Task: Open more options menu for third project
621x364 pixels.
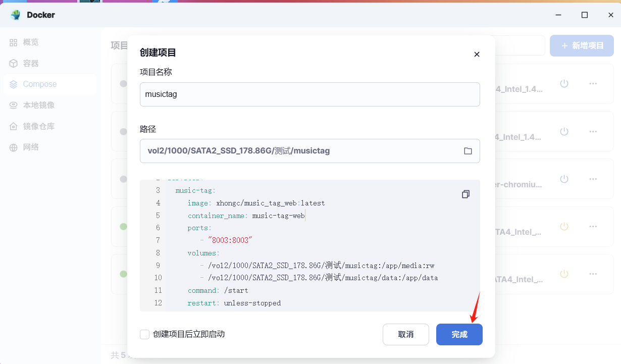Action: click(593, 179)
